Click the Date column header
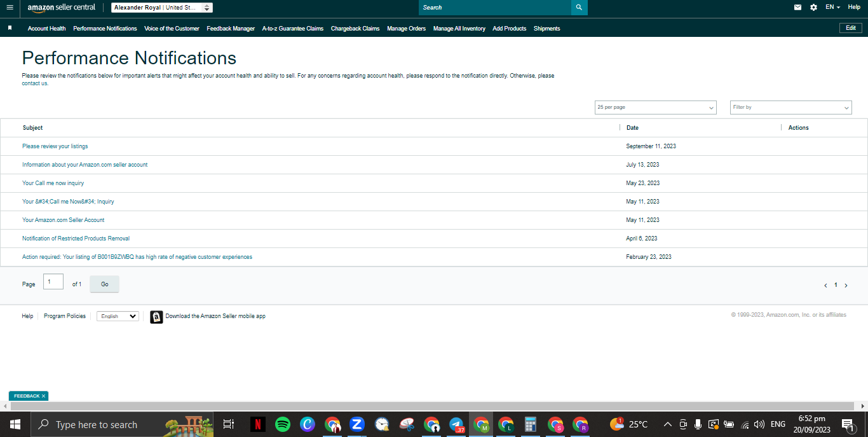The height and width of the screenshot is (437, 868). pyautogui.click(x=632, y=128)
